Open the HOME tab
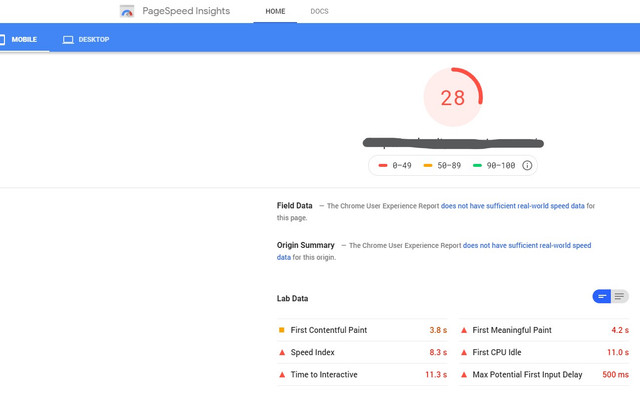 [275, 11]
